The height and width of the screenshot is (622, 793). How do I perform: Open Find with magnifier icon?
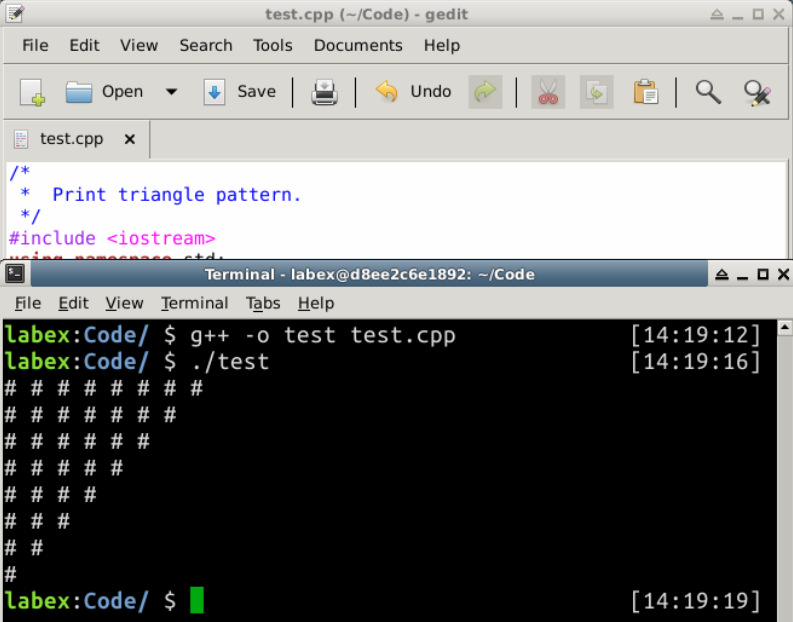(x=708, y=92)
